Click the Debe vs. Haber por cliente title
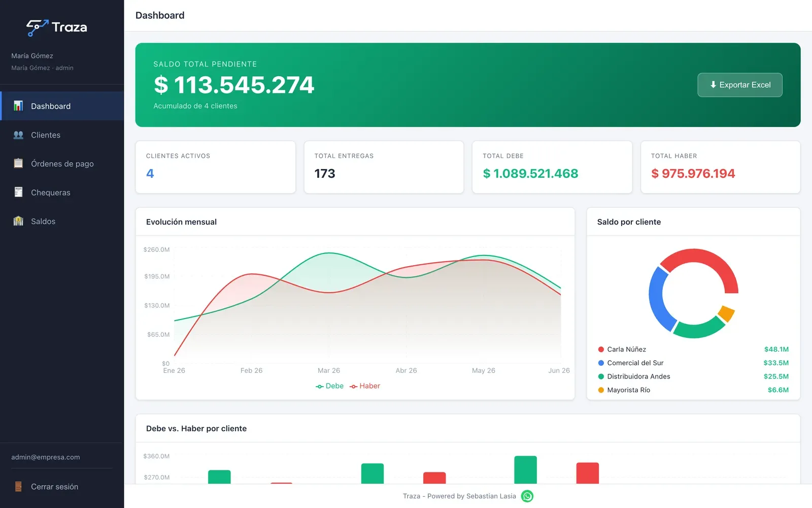Image resolution: width=812 pixels, height=508 pixels. 196,428
